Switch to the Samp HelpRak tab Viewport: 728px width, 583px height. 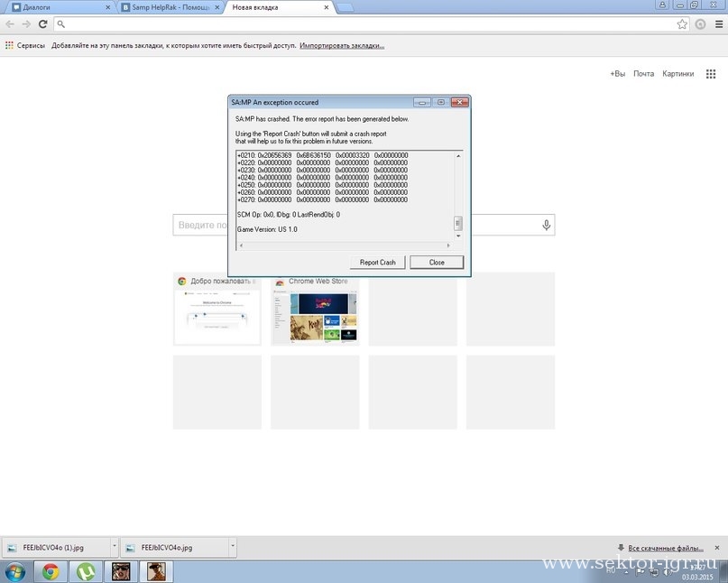pyautogui.click(x=170, y=7)
